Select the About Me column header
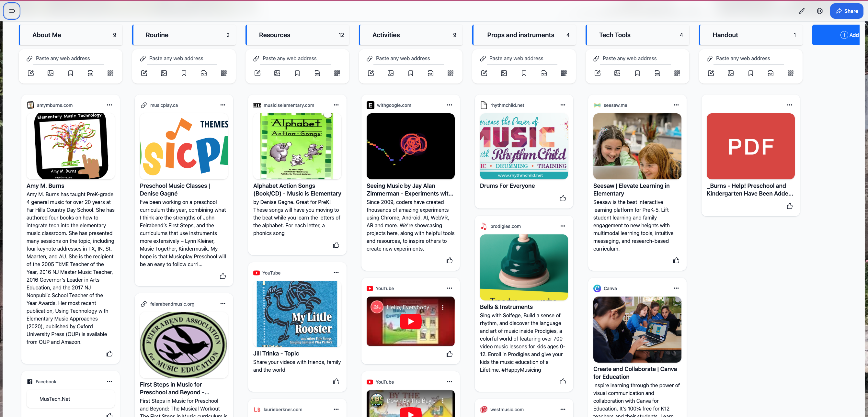Image resolution: width=868 pixels, height=417 pixels. [x=71, y=35]
